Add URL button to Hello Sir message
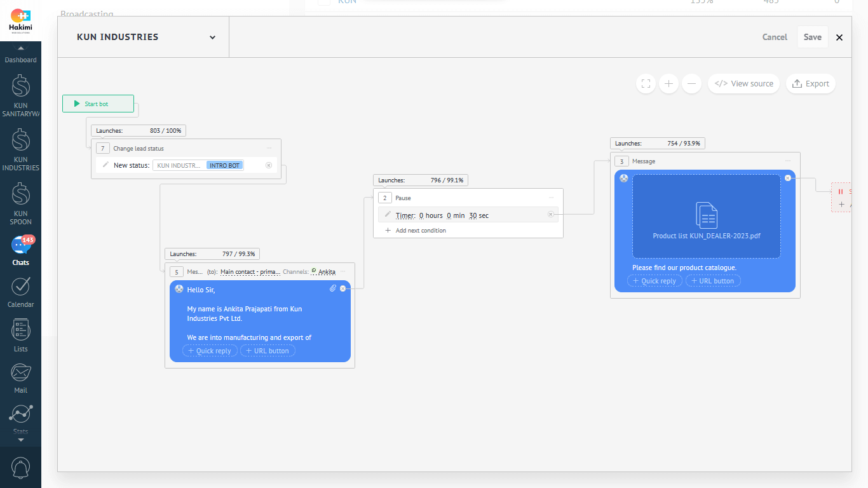 point(268,351)
